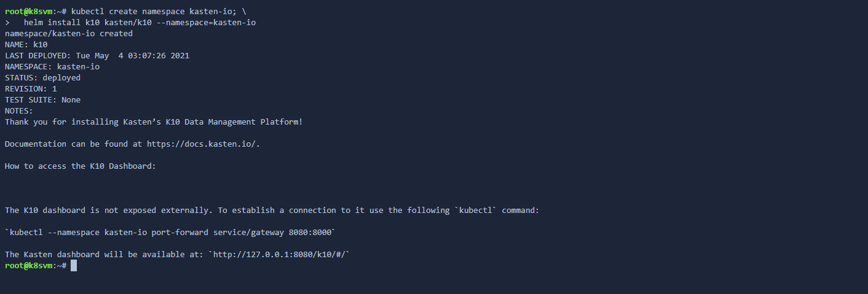Click the 'TEST SUITE: None' line
The image size is (868, 294).
click(x=42, y=99)
